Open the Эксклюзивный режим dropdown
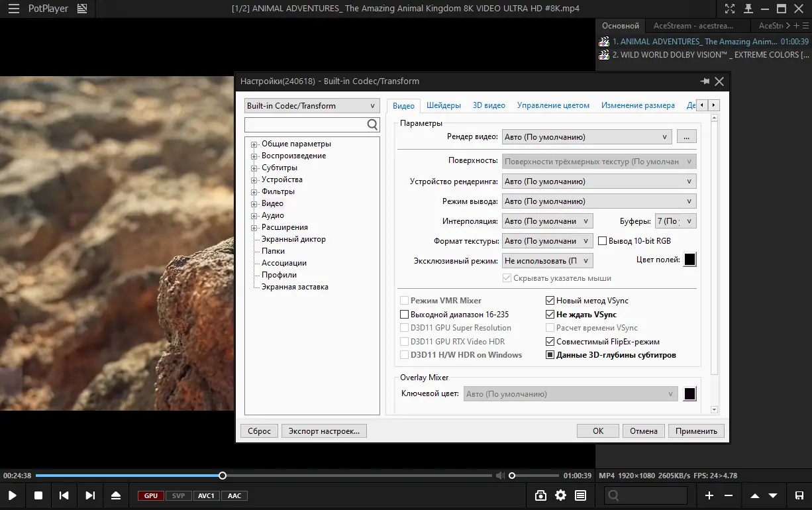Screen dimensions: 812x510 [547, 261]
